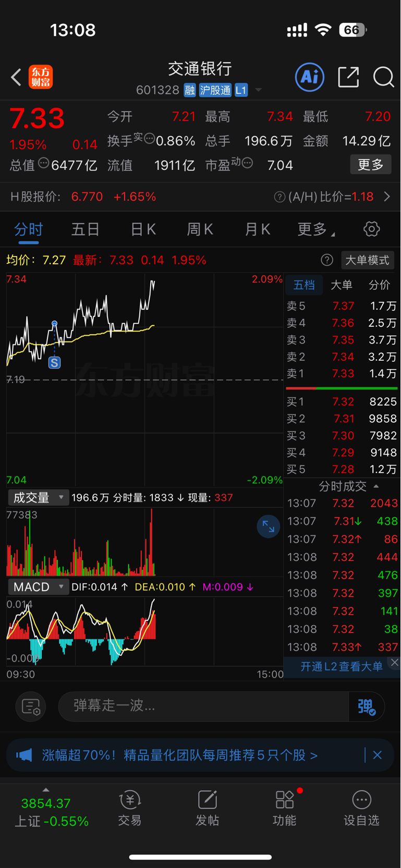Tap help icon beside 大单模式
Image resolution: width=401 pixels, height=868 pixels.
click(x=327, y=260)
